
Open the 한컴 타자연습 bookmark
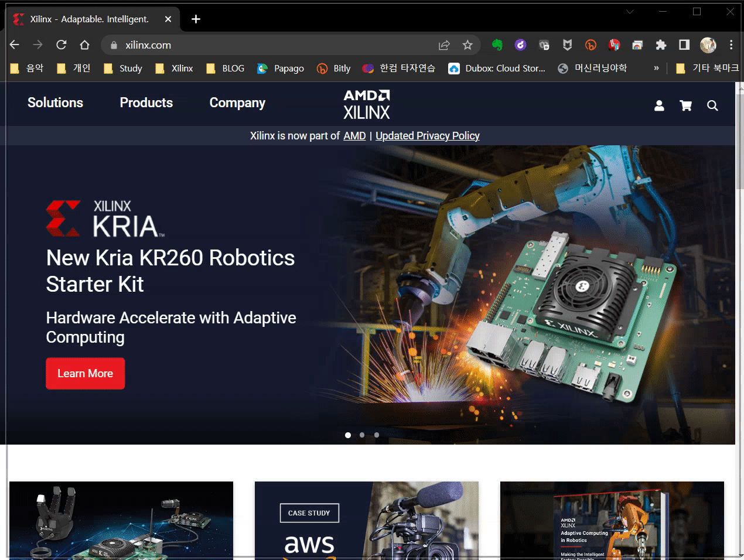399,69
